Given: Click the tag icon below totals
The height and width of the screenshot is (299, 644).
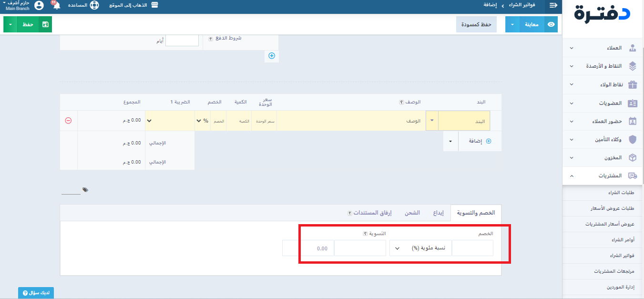Looking at the screenshot, I should point(85,190).
